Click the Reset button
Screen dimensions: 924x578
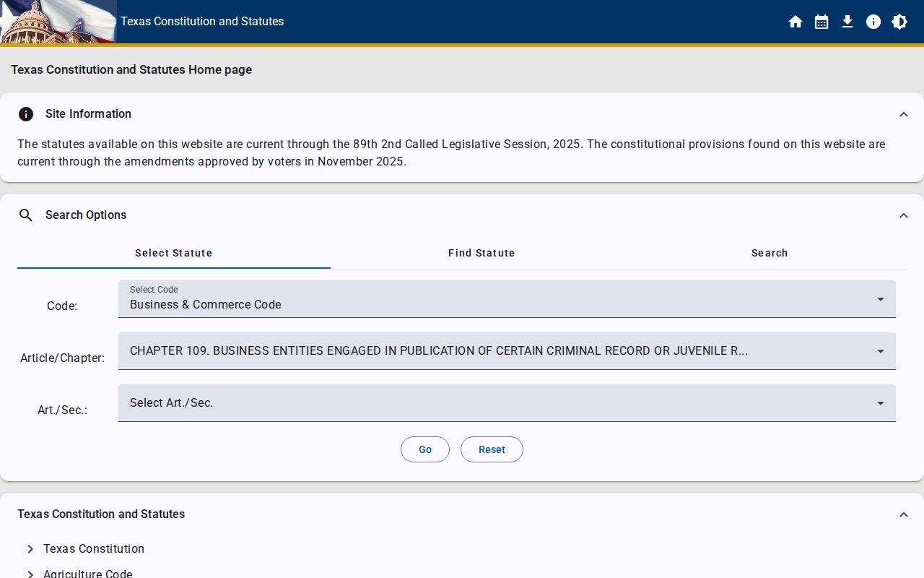(x=492, y=449)
